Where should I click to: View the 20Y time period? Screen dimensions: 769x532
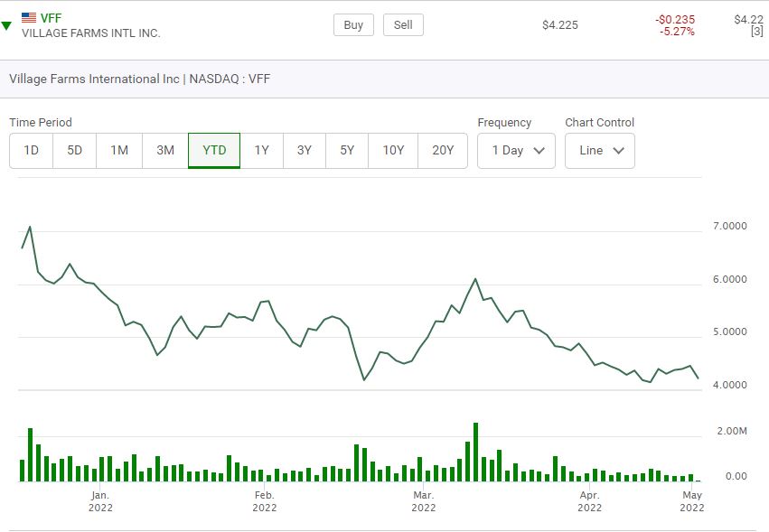tap(443, 151)
